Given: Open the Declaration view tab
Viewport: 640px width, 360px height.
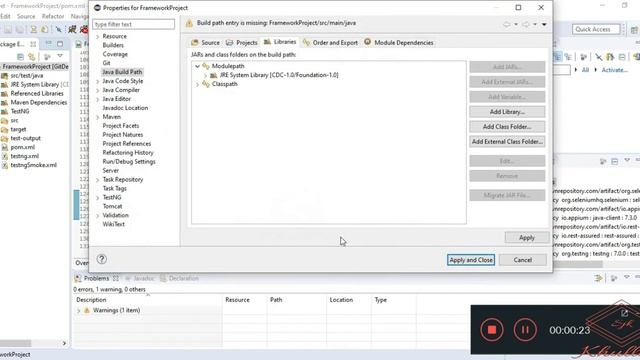Looking at the screenshot, I should (x=180, y=278).
